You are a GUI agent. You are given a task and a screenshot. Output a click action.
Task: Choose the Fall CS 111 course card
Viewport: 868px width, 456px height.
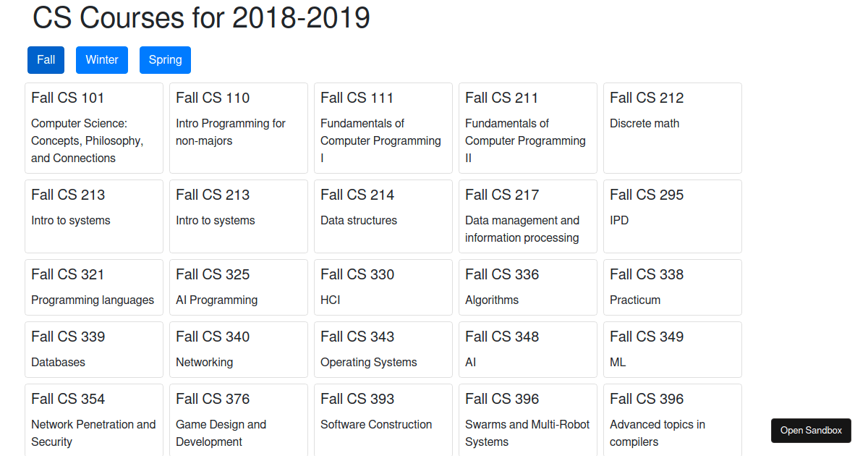(x=383, y=128)
